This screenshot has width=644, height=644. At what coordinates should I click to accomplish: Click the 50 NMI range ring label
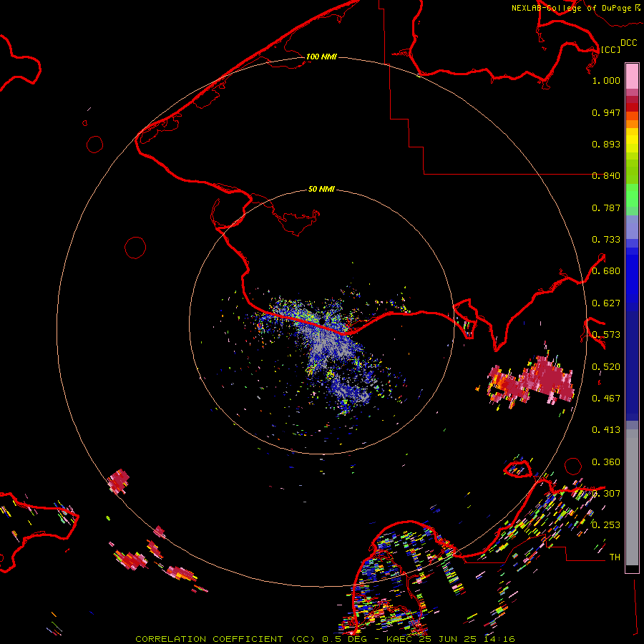(x=321, y=189)
